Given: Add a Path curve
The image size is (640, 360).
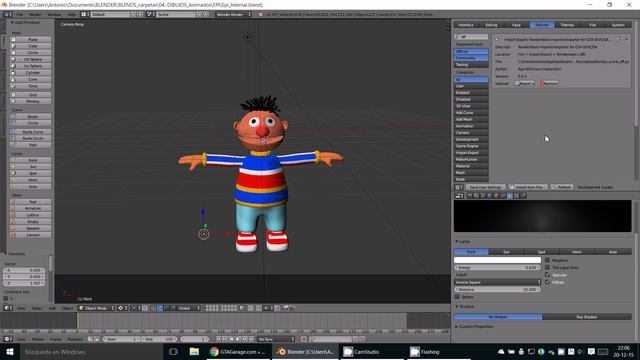Looking at the screenshot, I should pyautogui.click(x=31, y=145).
